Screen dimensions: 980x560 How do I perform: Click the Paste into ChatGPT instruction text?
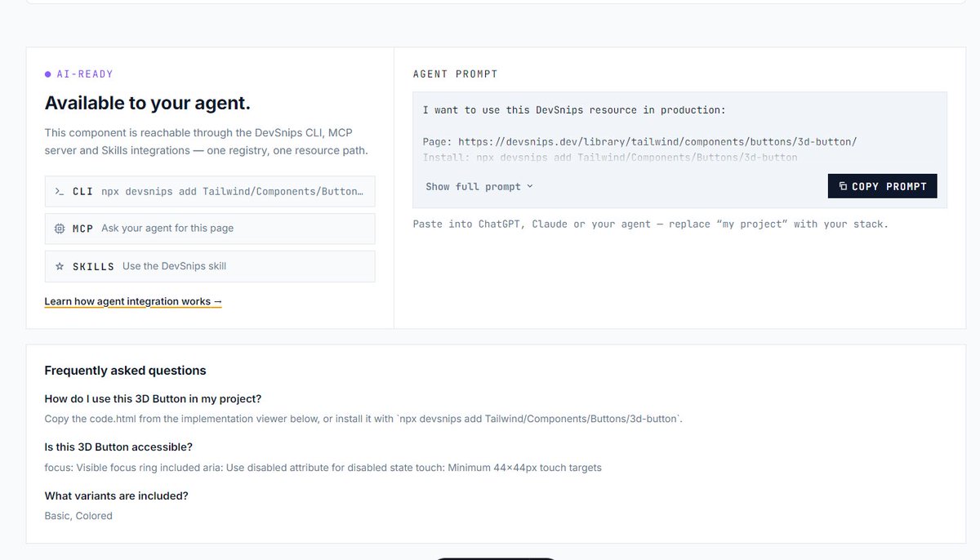[650, 224]
